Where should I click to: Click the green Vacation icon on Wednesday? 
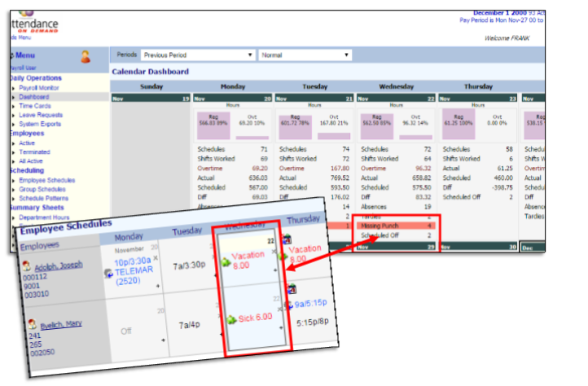tap(226, 262)
